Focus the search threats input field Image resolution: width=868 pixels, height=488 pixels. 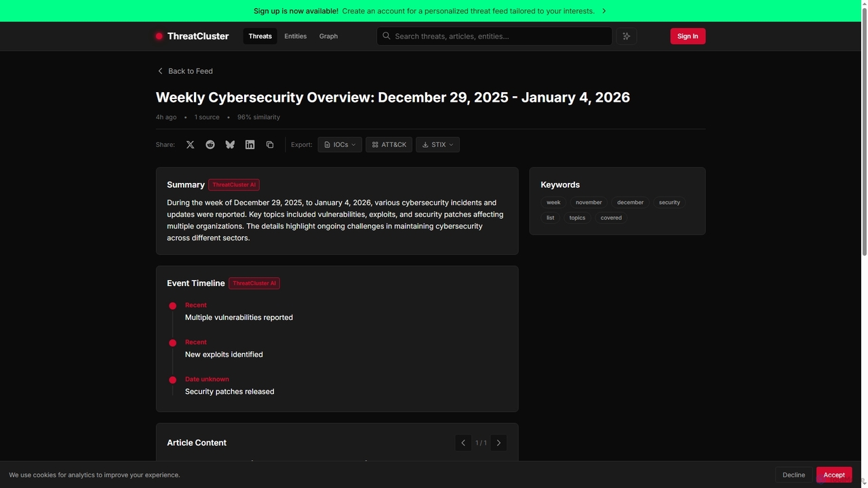coord(494,36)
